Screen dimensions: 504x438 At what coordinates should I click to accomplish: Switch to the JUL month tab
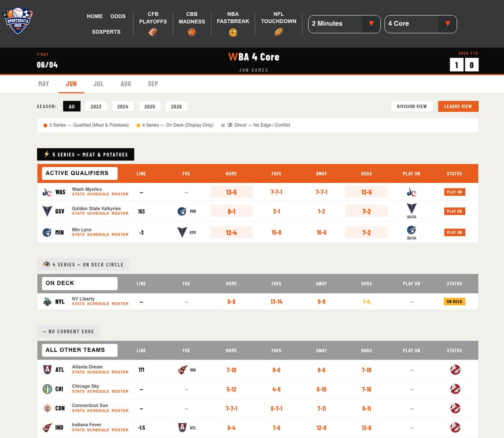99,84
